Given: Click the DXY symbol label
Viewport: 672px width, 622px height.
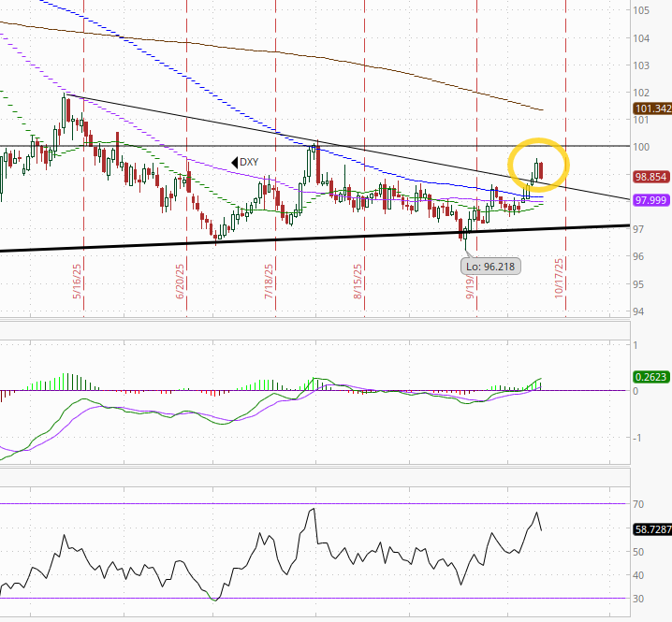Looking at the screenshot, I should tap(249, 163).
